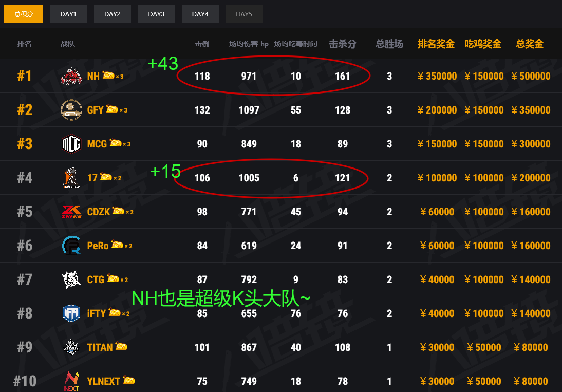Image resolution: width=562 pixels, height=392 pixels.
Task: Click the 总胜场 column header
Action: (389, 44)
